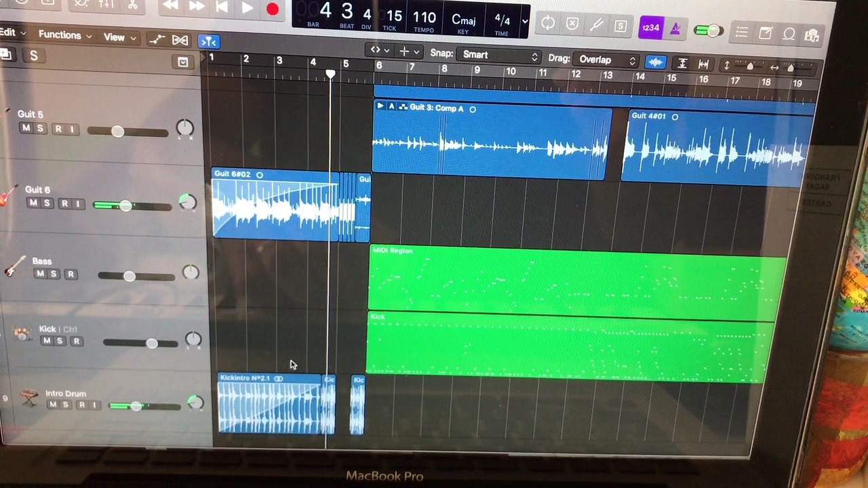The height and width of the screenshot is (488, 868).
Task: Record-enable the Bass track
Action: pos(71,274)
